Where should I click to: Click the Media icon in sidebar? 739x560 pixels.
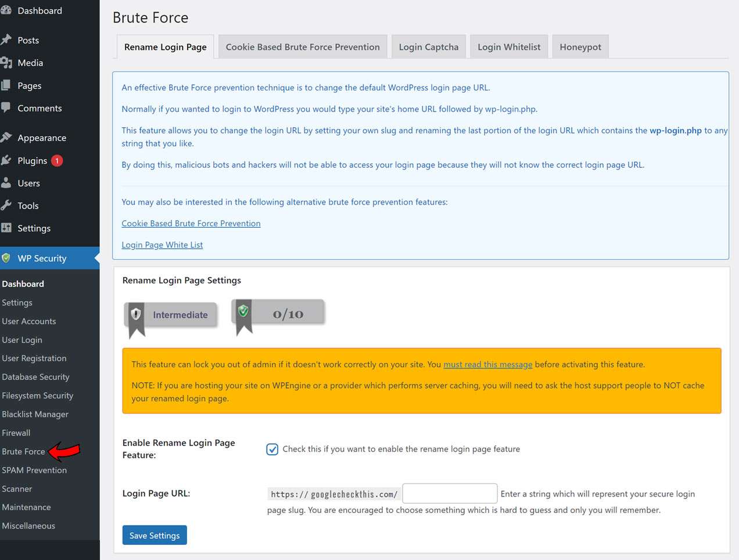tap(6, 63)
